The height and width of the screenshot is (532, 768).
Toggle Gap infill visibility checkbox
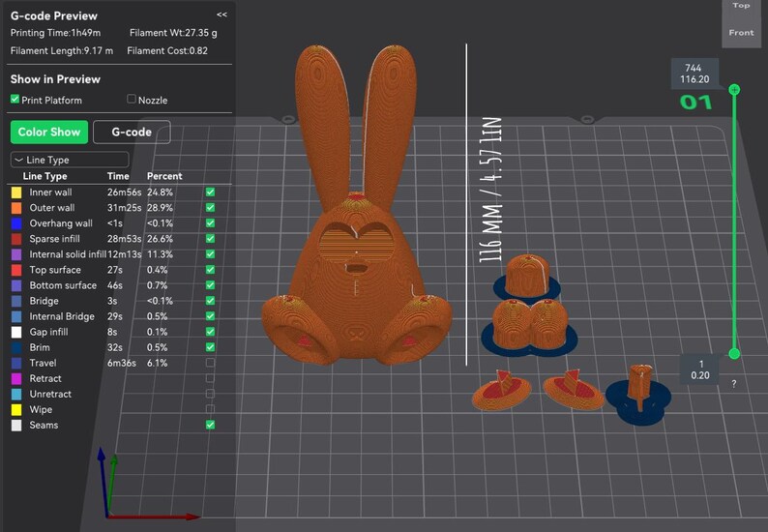click(210, 332)
